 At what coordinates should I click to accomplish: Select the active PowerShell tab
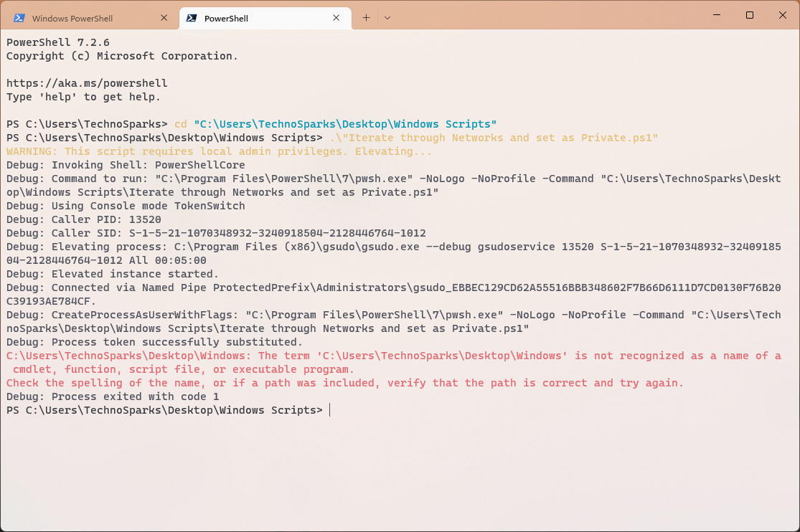click(265, 18)
